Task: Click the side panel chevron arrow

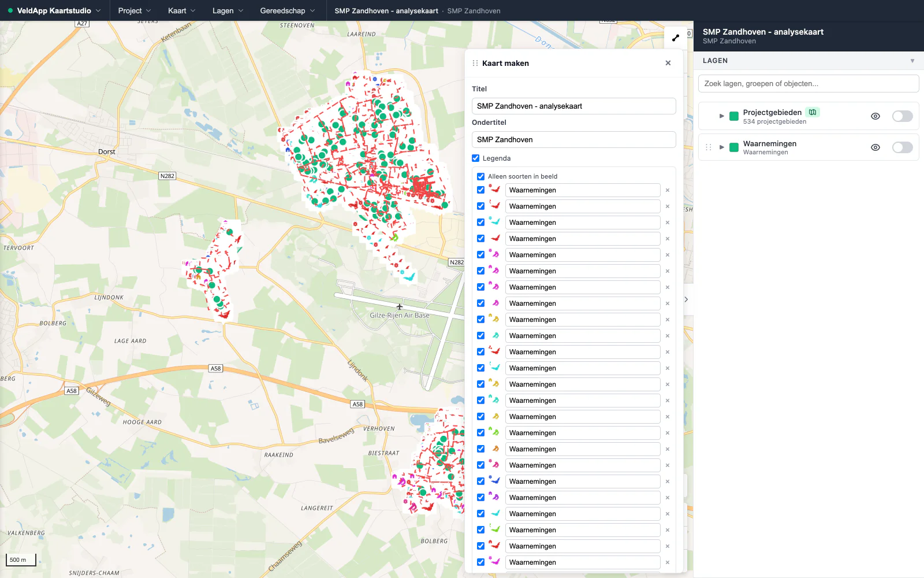Action: (686, 299)
